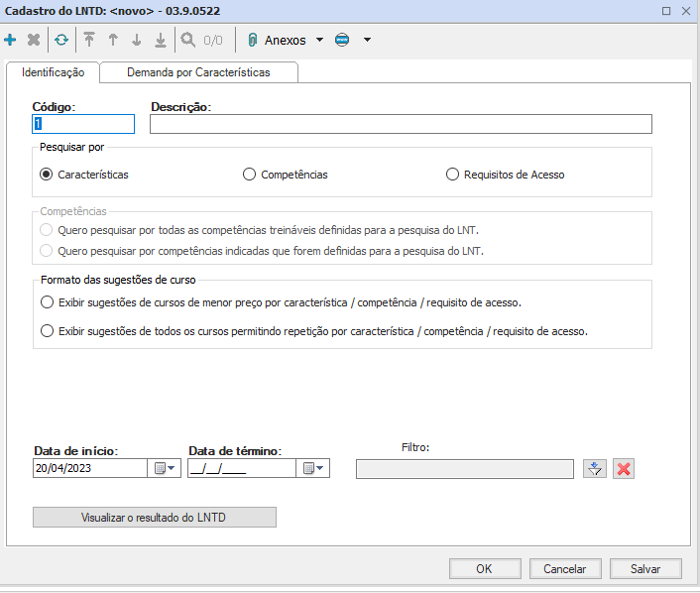The height and width of the screenshot is (593, 700).
Task: Click the gray X delete icon
Action: pyautogui.click(x=34, y=41)
